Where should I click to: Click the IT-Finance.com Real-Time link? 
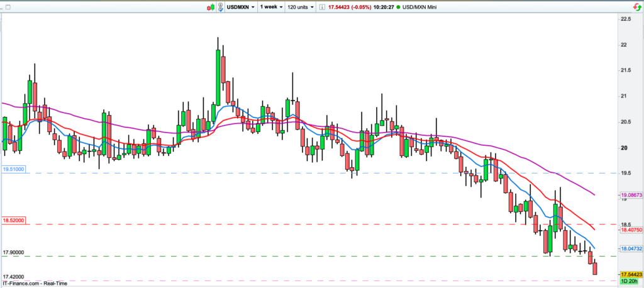click(x=29, y=284)
